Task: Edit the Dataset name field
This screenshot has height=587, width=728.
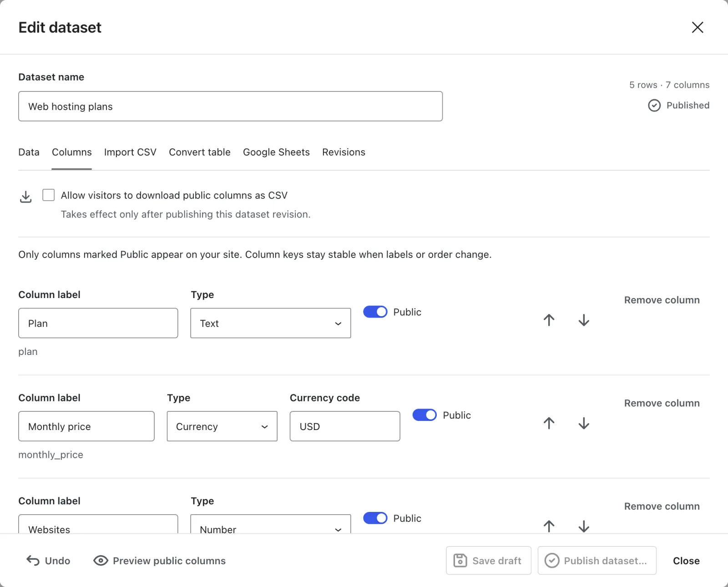Action: (x=230, y=106)
